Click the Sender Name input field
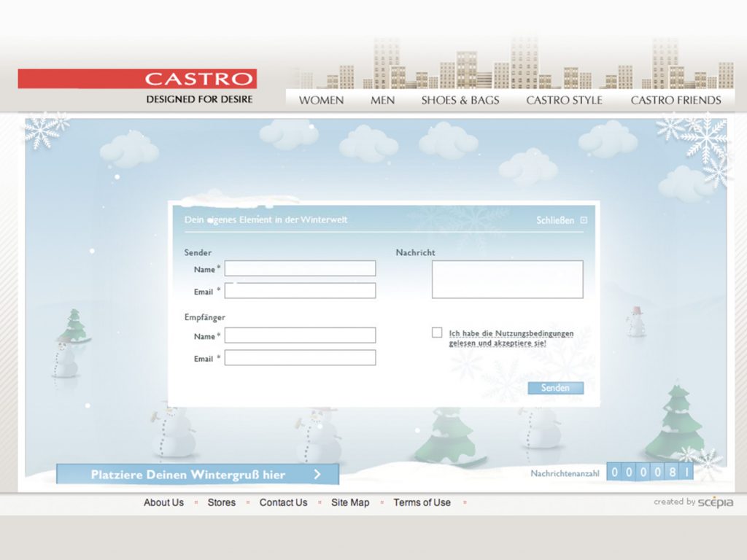 tap(300, 268)
